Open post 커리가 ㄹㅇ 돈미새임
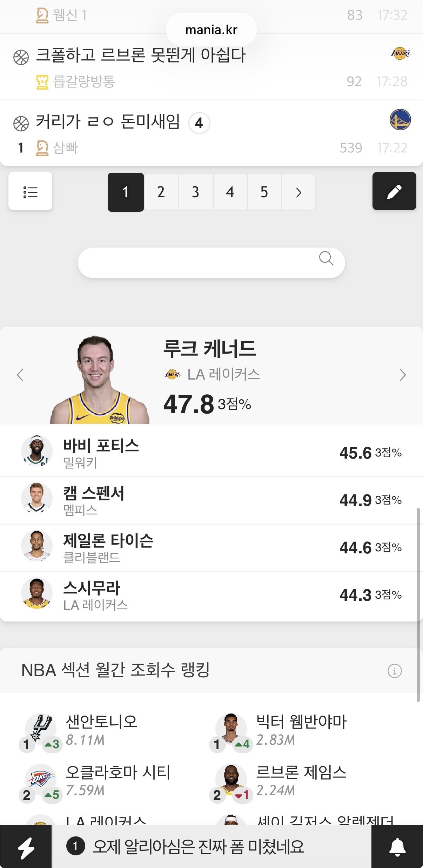Screen dimensions: 423x868 (x=108, y=121)
